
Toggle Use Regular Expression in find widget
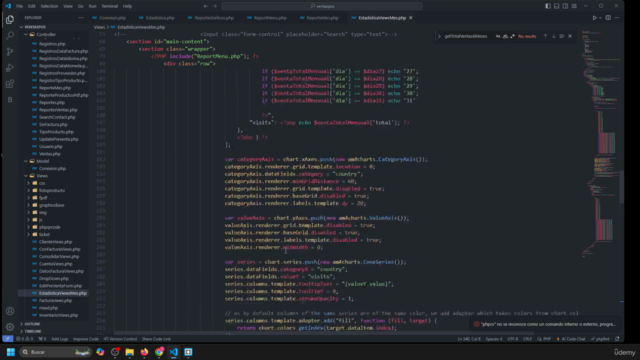[x=513, y=36]
